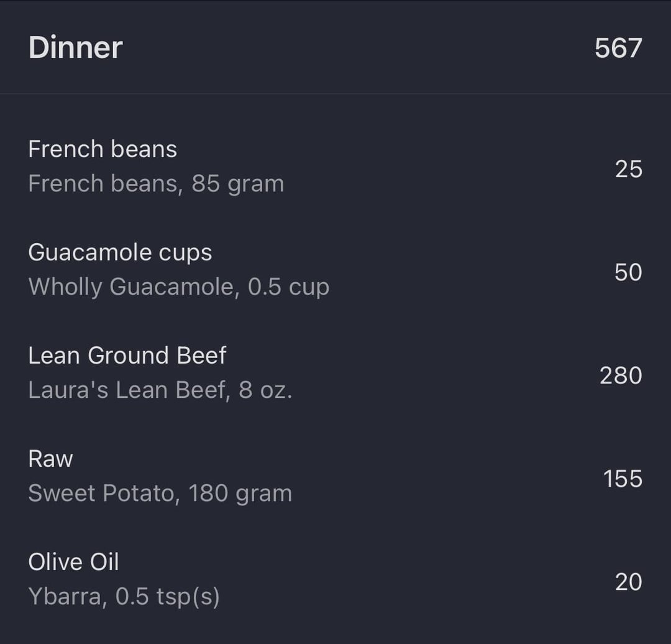Open the Olive Oil entry
671x644 pixels.
coord(73,562)
